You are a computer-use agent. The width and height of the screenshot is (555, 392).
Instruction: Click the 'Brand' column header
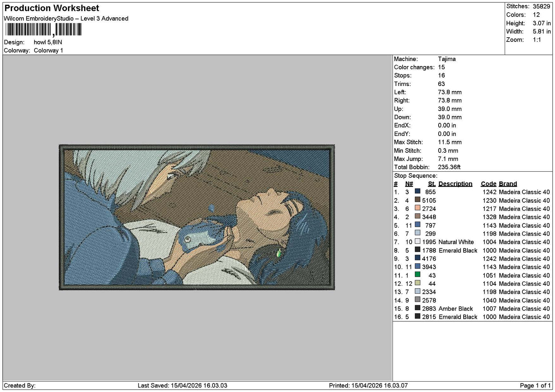508,184
